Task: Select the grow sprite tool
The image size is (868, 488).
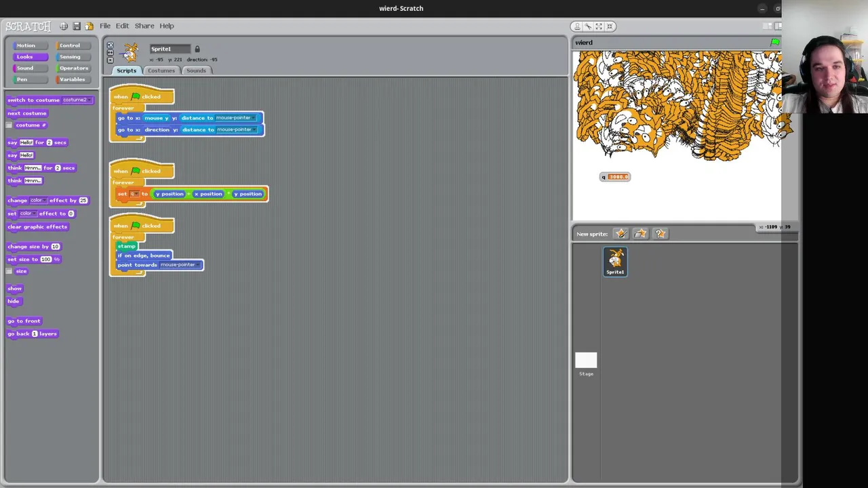Action: (599, 26)
